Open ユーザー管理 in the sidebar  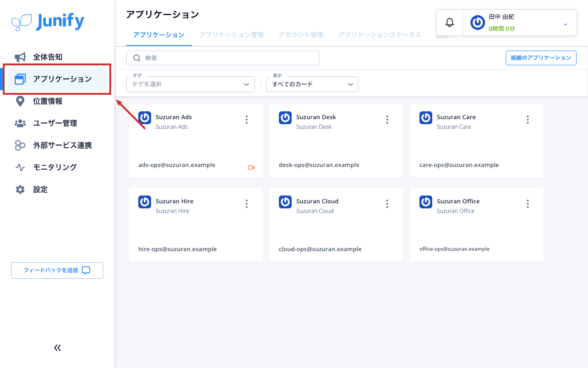(57, 123)
